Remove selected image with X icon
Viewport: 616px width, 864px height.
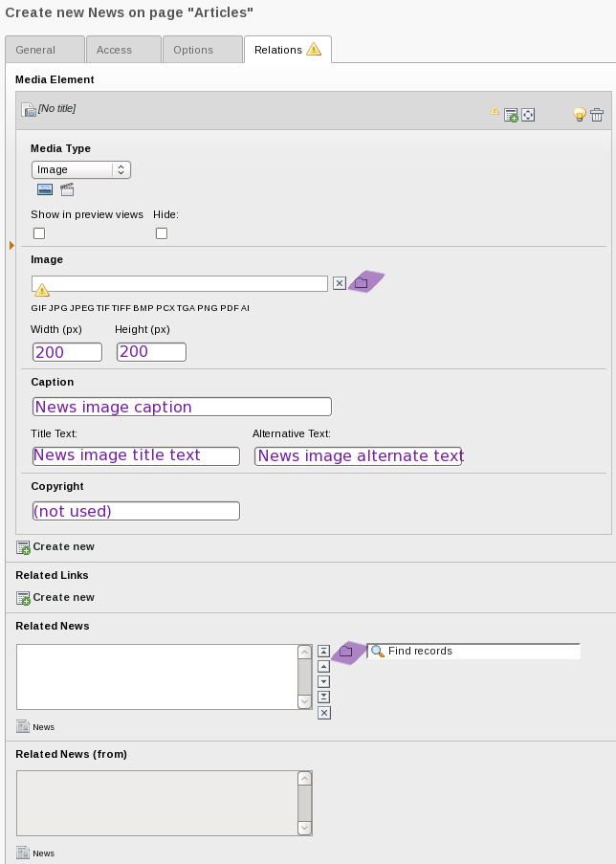340,283
